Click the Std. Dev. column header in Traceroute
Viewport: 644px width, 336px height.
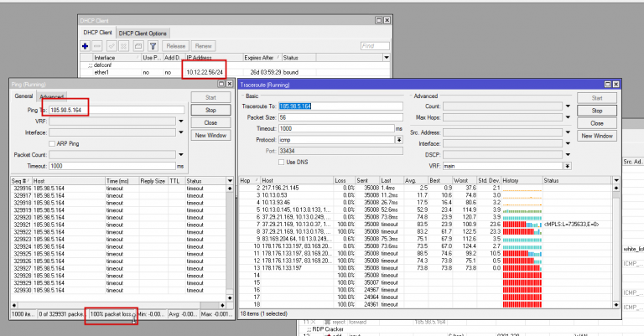click(x=489, y=180)
